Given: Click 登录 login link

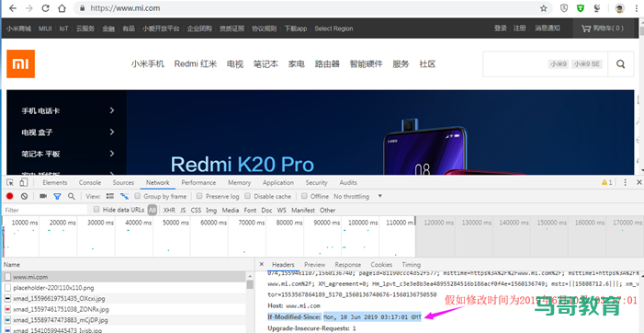Looking at the screenshot, I should pyautogui.click(x=501, y=29).
